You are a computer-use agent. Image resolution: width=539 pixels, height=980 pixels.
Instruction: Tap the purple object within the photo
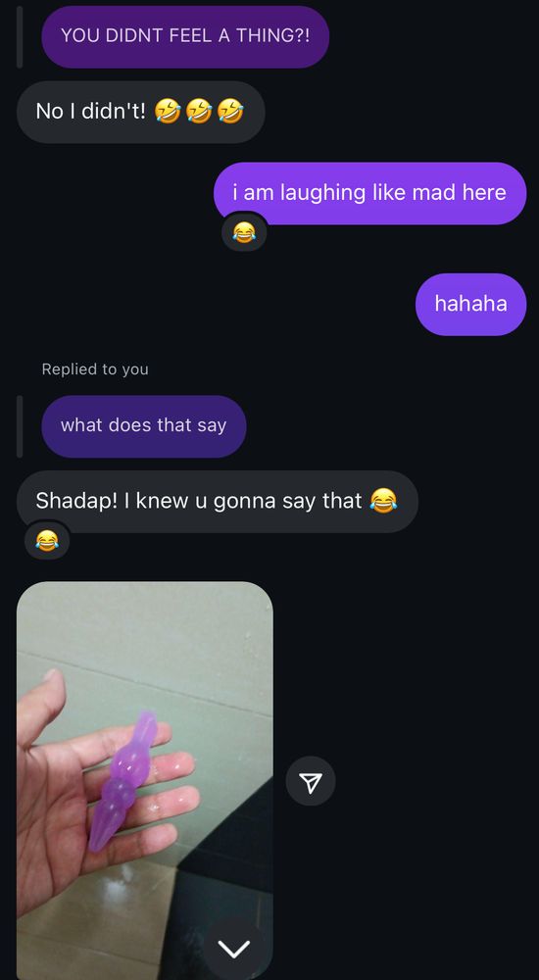click(123, 781)
